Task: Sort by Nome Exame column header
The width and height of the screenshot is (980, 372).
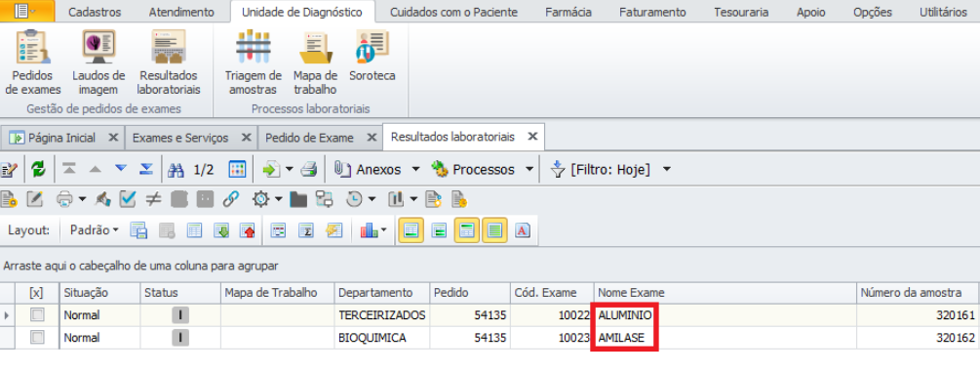Action: pyautogui.click(x=725, y=293)
